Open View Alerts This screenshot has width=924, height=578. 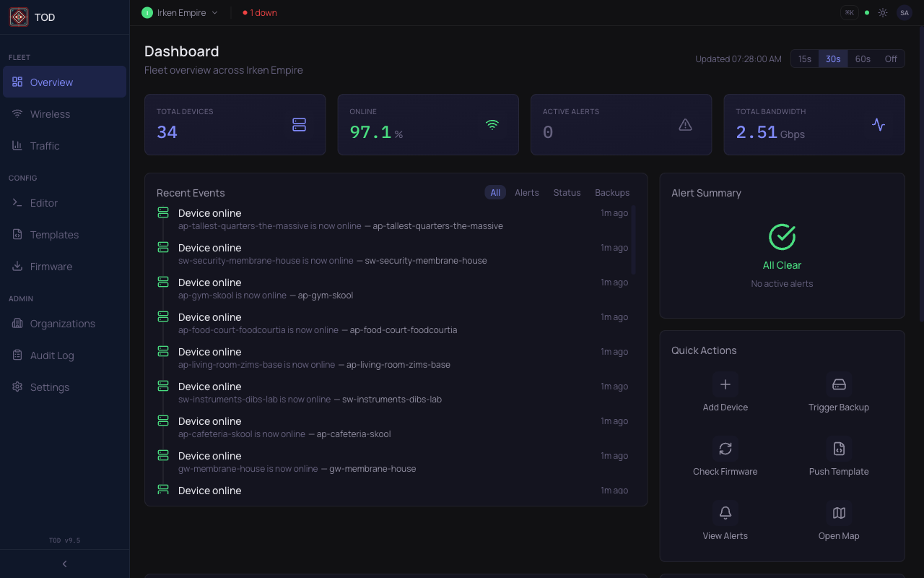click(725, 512)
